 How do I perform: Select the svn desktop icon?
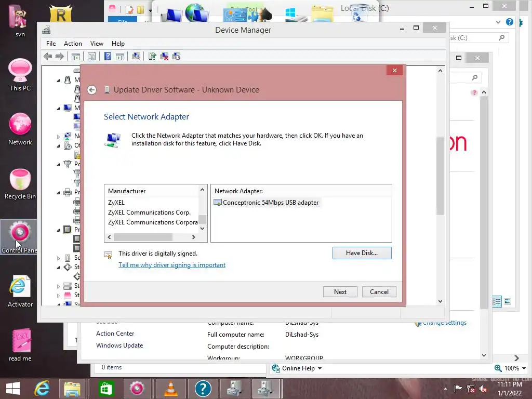click(x=20, y=20)
